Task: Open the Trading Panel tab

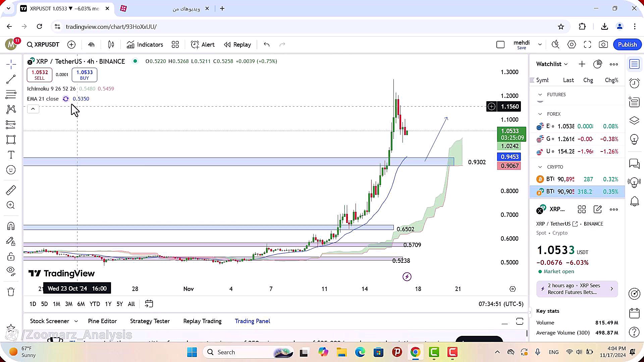Action: click(252, 321)
